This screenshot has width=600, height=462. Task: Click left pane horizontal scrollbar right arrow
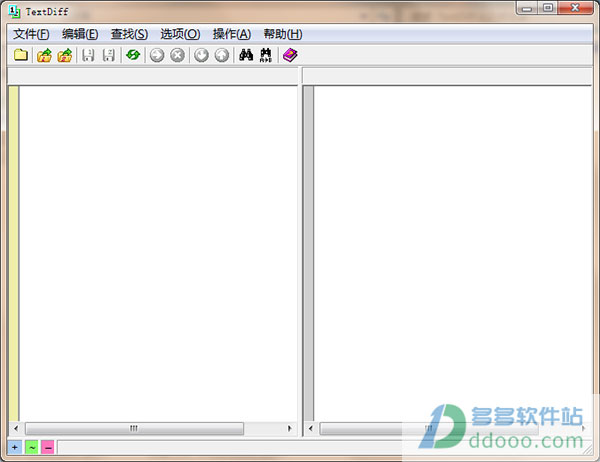point(290,428)
